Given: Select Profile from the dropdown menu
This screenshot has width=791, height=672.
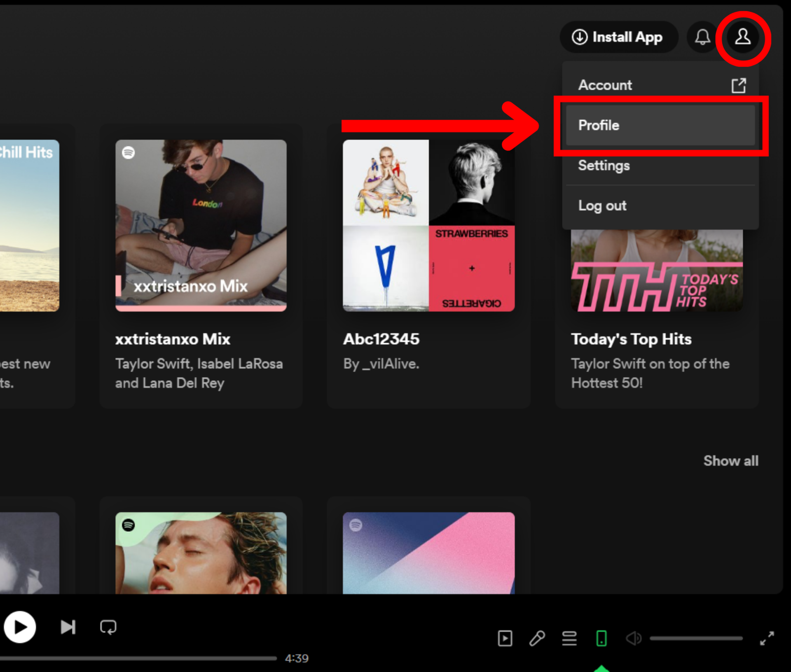Looking at the screenshot, I should (x=660, y=125).
